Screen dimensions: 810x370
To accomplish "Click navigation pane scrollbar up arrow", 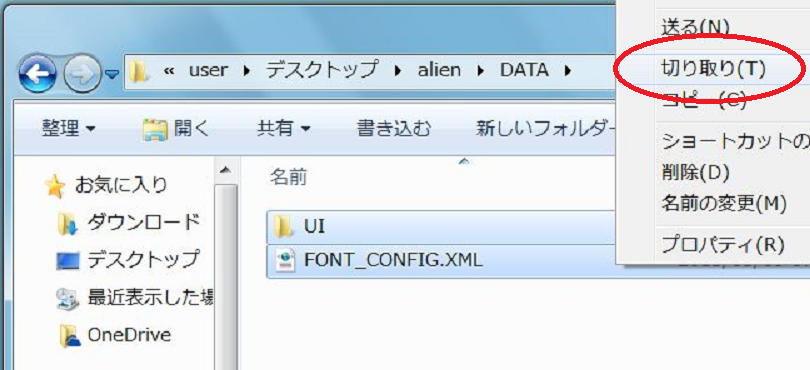I will pos(225,171).
